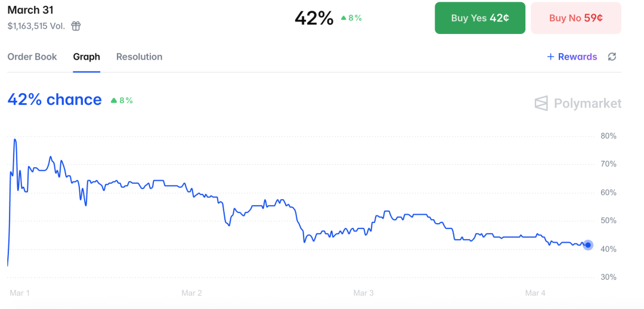Open the Rewards link
The width and height of the screenshot is (644, 309).
[x=577, y=57]
